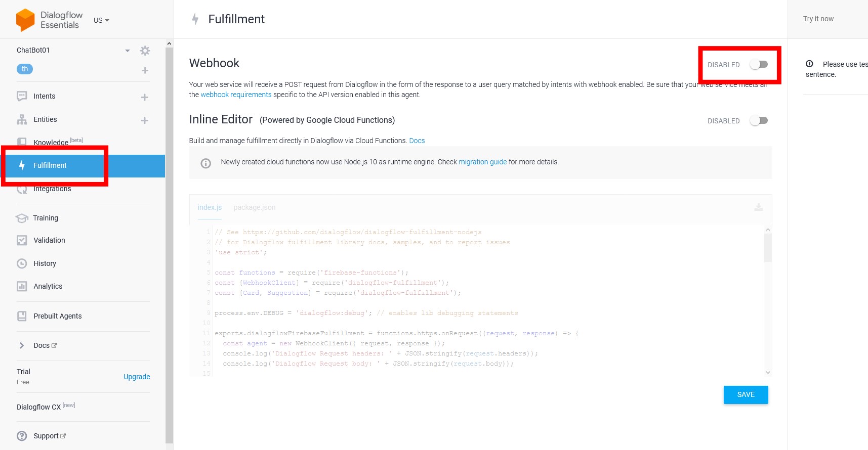Create a new entity with plus icon
868x450 pixels.
click(145, 120)
